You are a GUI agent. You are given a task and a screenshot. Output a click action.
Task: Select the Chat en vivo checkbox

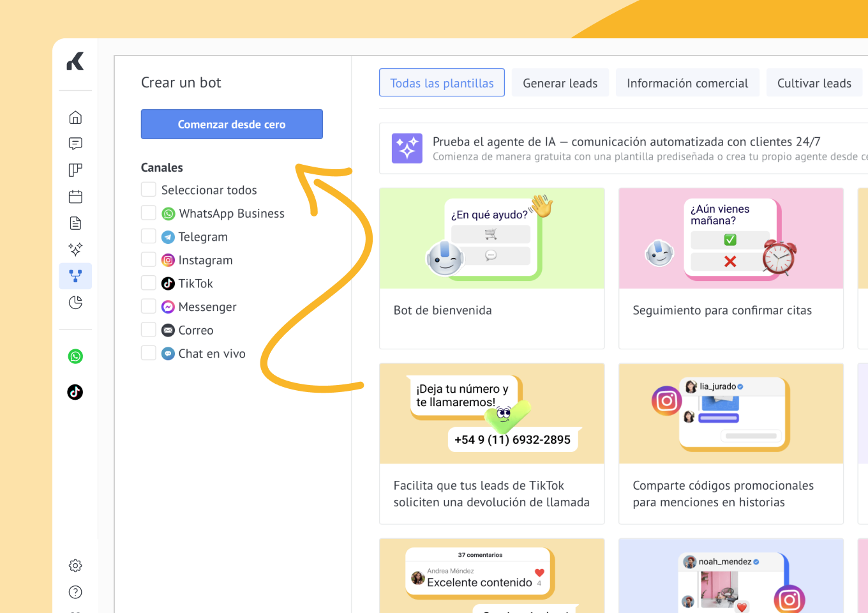(149, 353)
